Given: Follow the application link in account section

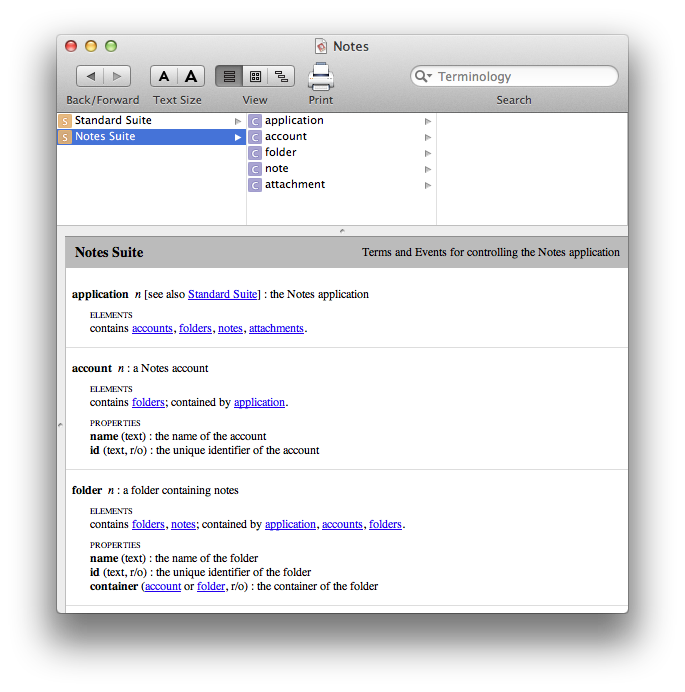Looking at the screenshot, I should pyautogui.click(x=260, y=402).
